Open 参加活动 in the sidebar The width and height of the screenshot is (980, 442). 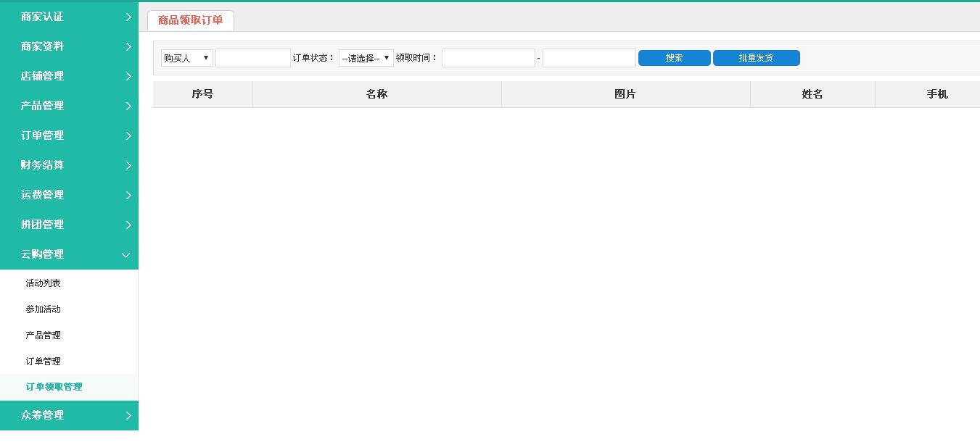pyautogui.click(x=44, y=309)
